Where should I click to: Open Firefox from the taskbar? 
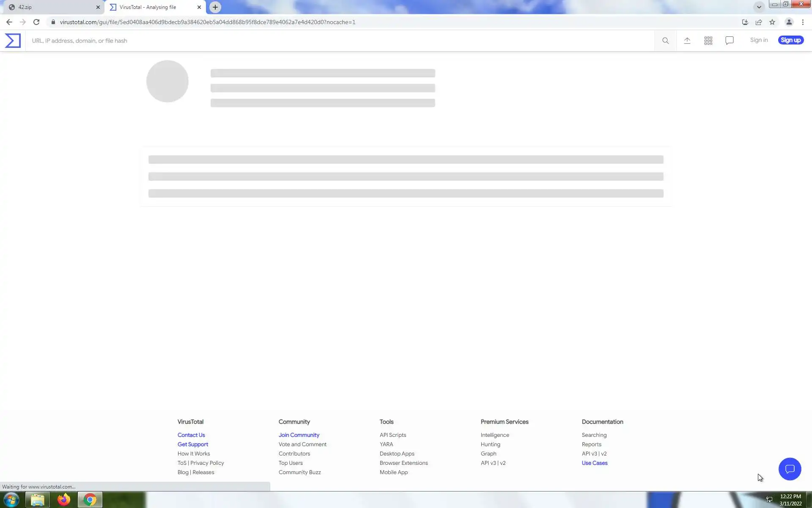(x=64, y=500)
